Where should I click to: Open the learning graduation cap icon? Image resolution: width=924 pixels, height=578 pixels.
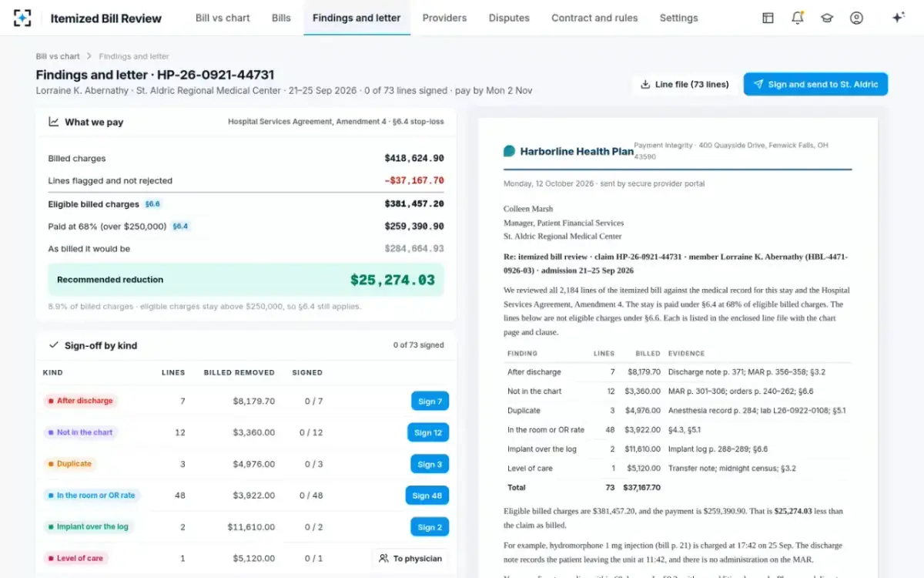(x=827, y=18)
